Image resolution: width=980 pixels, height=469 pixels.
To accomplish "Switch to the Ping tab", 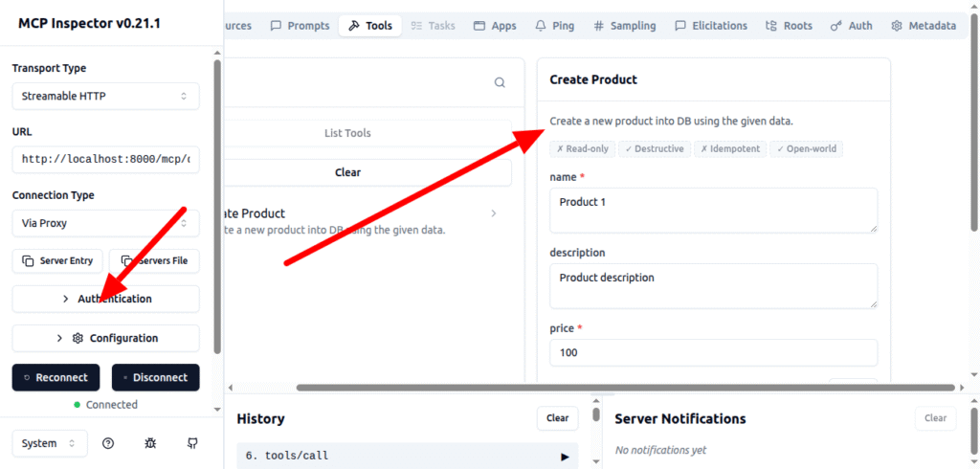I will pyautogui.click(x=555, y=26).
